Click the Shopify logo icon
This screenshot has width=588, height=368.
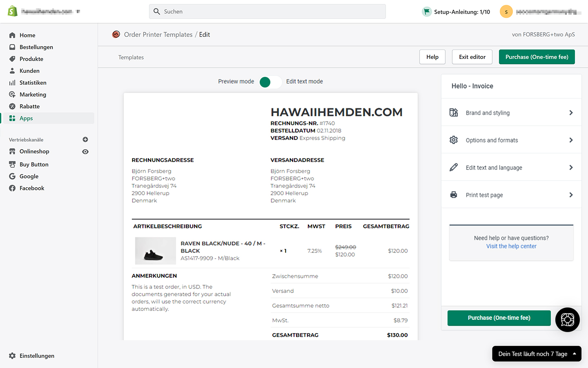click(13, 11)
